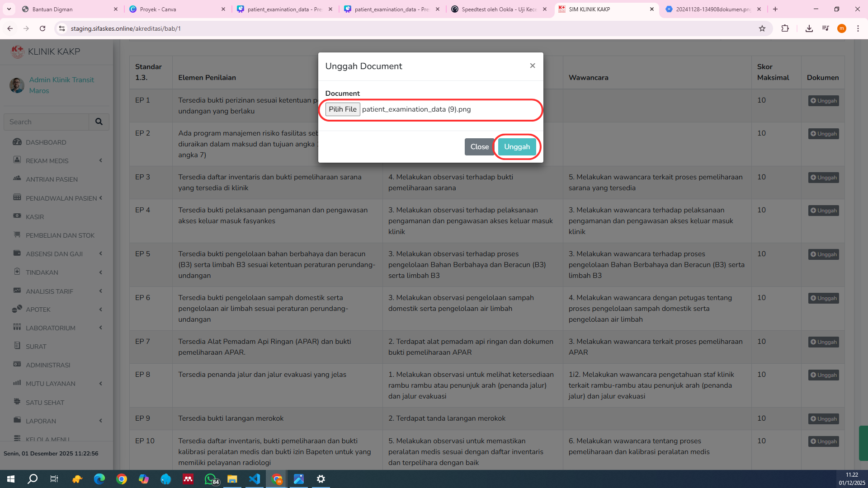Viewport: 868px width, 488px height.
Task: Expand the Rekam Medis submenu
Action: pyautogui.click(x=47, y=161)
